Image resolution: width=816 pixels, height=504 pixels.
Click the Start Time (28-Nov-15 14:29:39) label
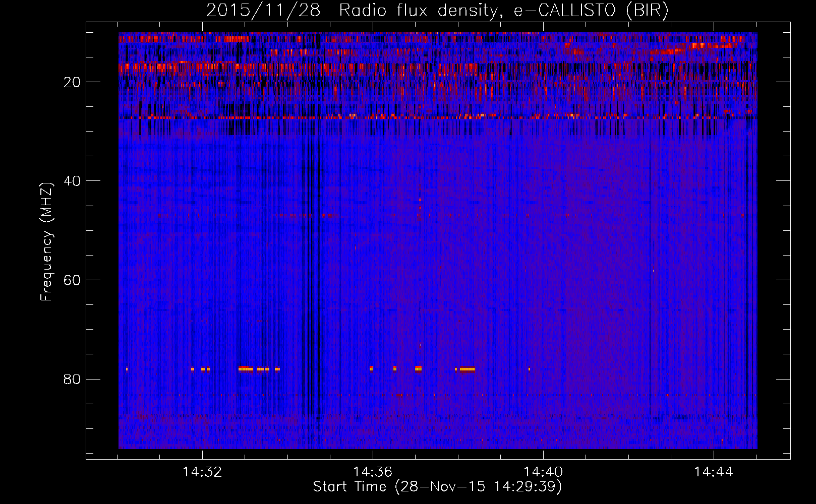click(437, 487)
